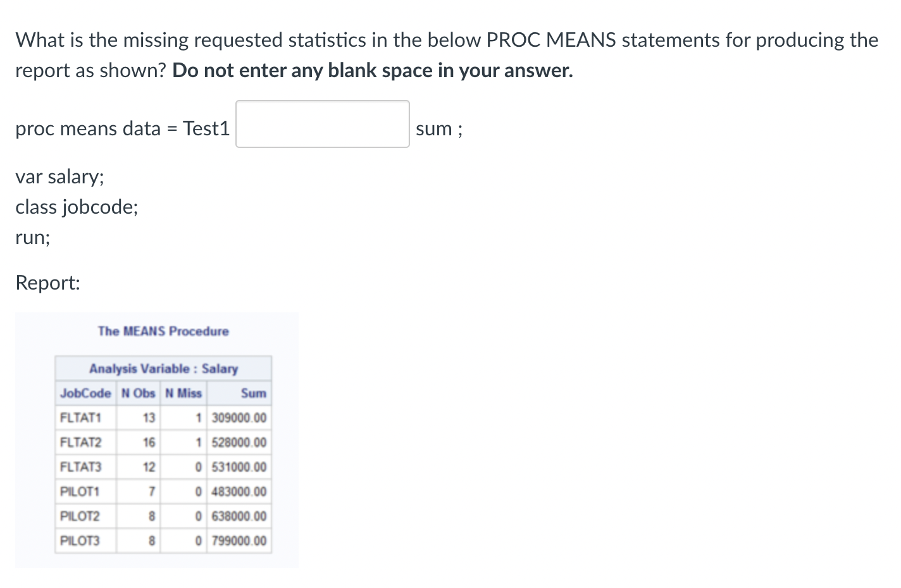Image resolution: width=901 pixels, height=588 pixels.
Task: Select the PILOT3 row label
Action: [80, 541]
